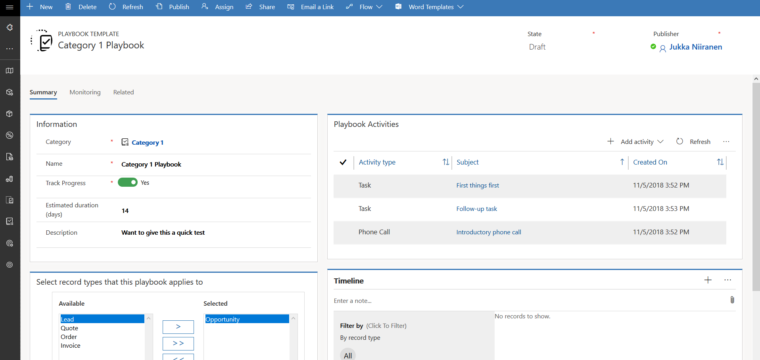Select Lead in Available list
Image resolution: width=760 pixels, height=360 pixels.
tap(102, 319)
